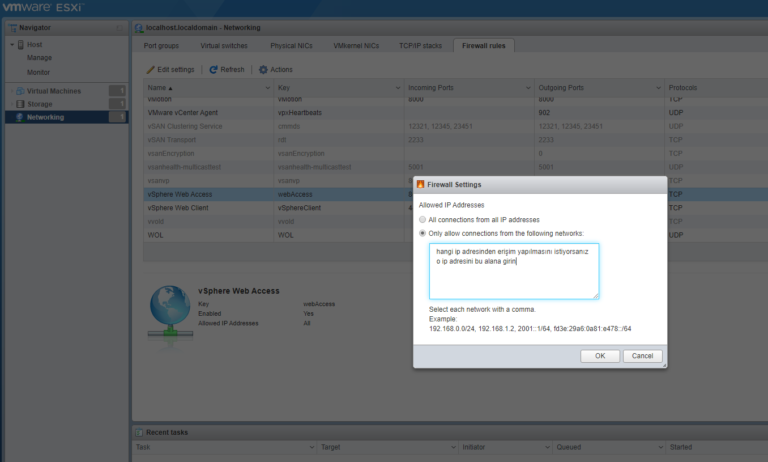Image resolution: width=768 pixels, height=462 pixels.
Task: Open Name column dropdown arrow
Action: click(x=267, y=88)
